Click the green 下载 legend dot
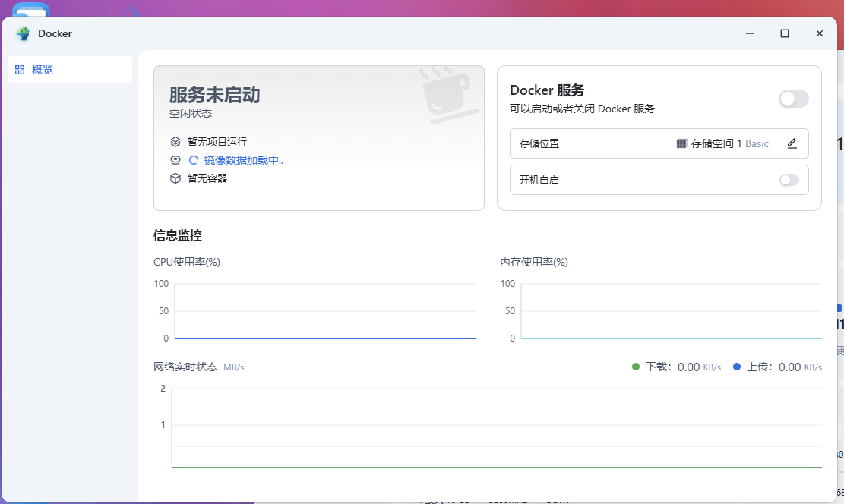Image resolution: width=844 pixels, height=504 pixels. tap(636, 367)
